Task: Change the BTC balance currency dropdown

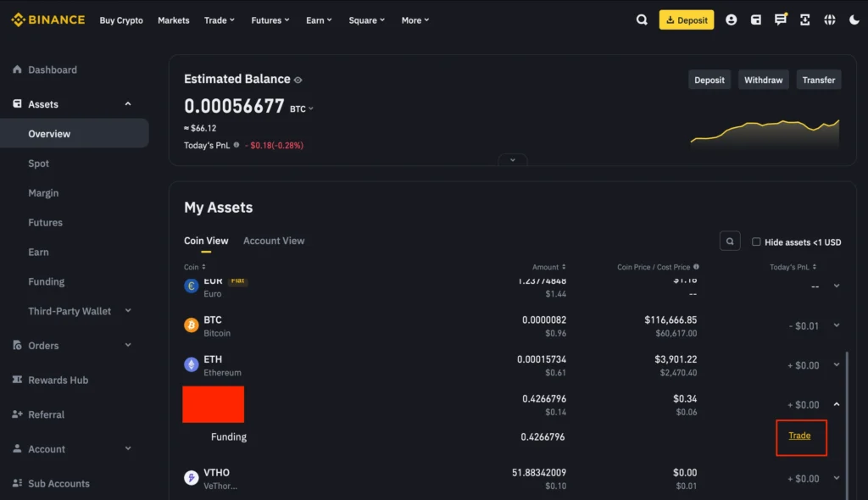Action: 302,108
